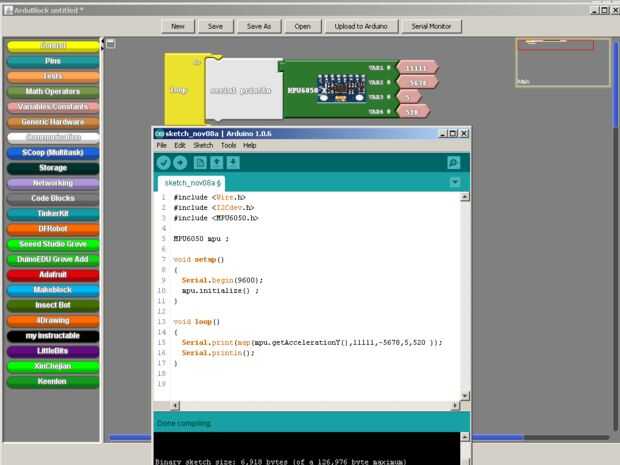Click the small collapse icon at canvas top-left corner
The width and height of the screenshot is (620, 465).
point(111,43)
